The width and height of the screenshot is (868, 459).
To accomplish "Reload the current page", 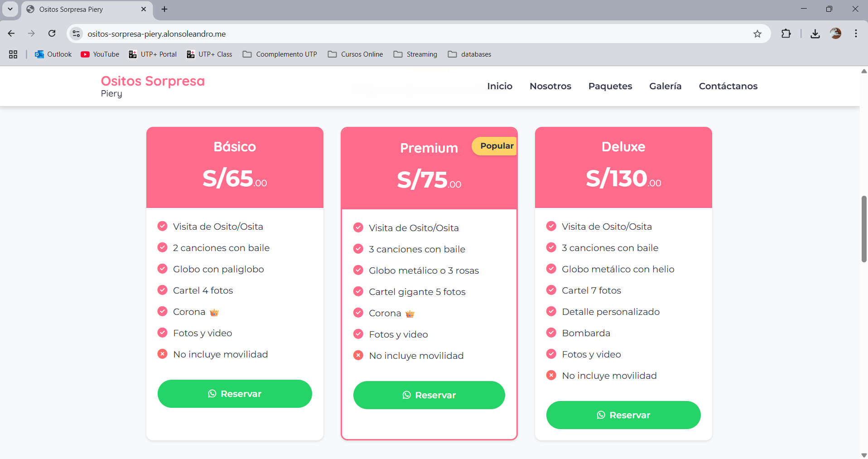I will point(52,34).
